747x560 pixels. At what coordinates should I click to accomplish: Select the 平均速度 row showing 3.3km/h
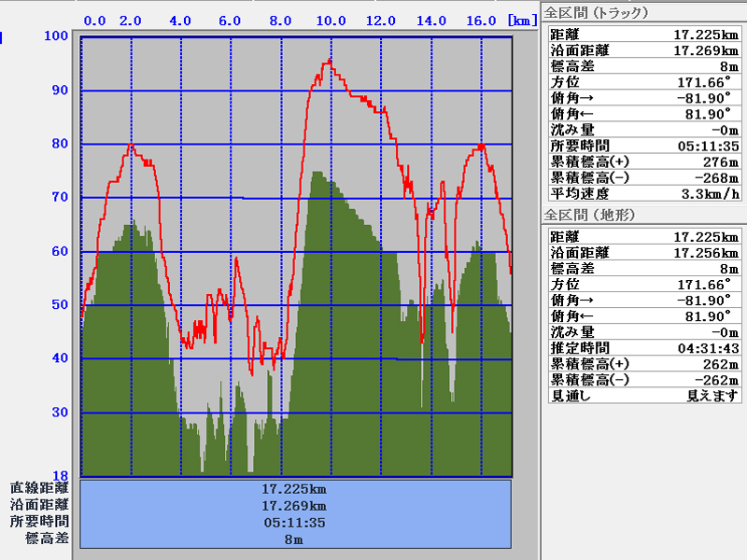coord(642,193)
